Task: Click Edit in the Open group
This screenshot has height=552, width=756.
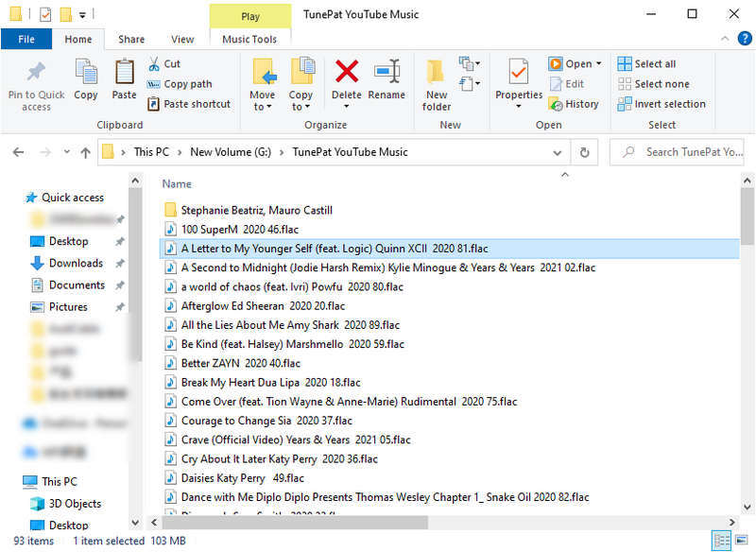Action: 568,84
